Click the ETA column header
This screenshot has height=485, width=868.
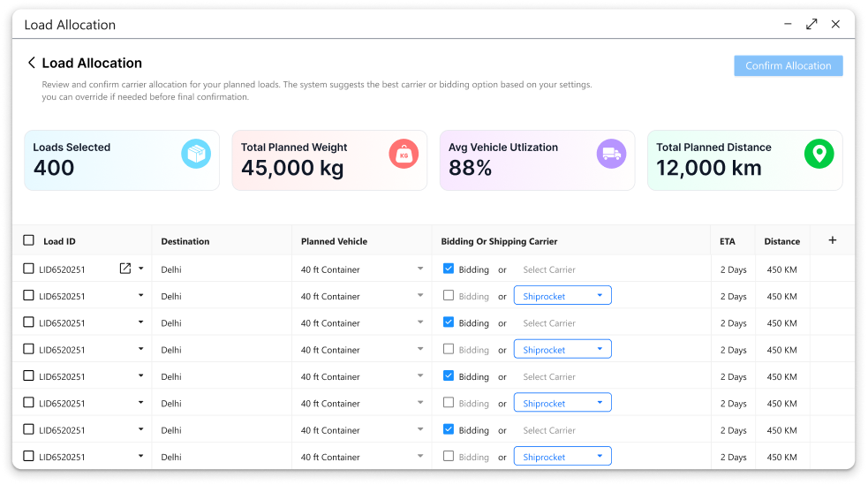[728, 241]
